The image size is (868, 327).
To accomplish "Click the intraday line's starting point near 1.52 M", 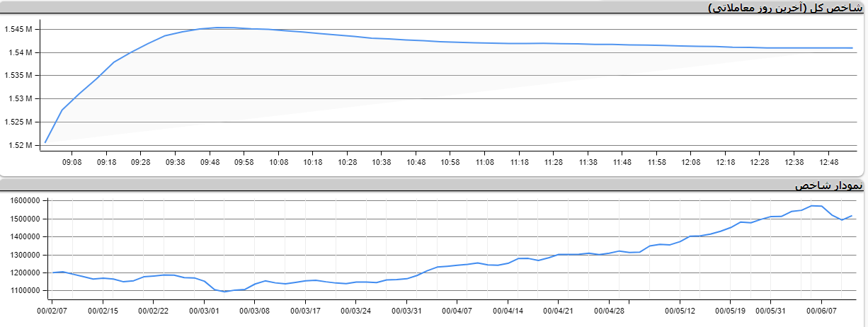I will click(45, 142).
